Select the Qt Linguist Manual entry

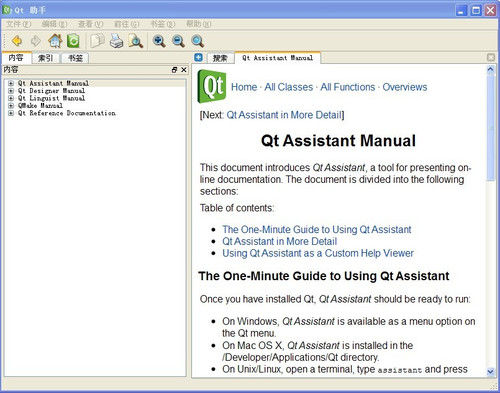tap(51, 98)
